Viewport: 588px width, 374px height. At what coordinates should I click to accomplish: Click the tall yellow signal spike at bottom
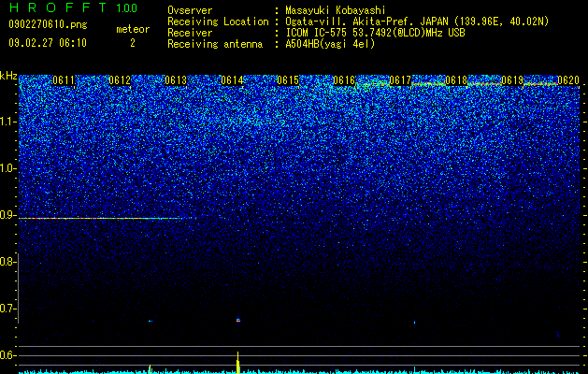point(237,363)
